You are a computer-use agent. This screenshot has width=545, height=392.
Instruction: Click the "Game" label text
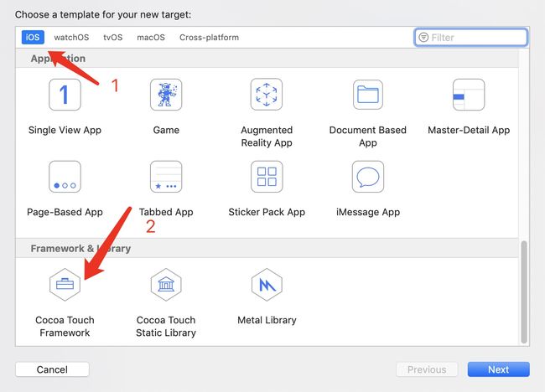click(x=166, y=130)
